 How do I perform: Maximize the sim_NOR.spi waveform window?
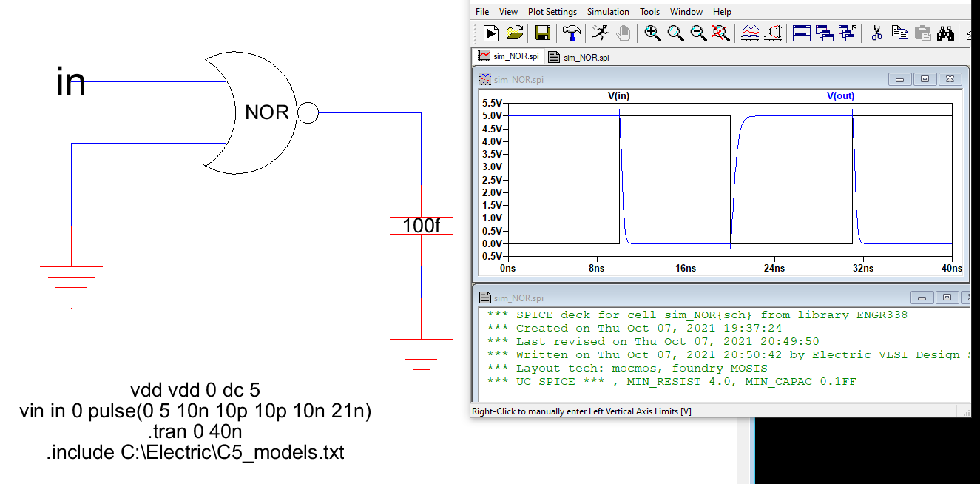(925, 79)
